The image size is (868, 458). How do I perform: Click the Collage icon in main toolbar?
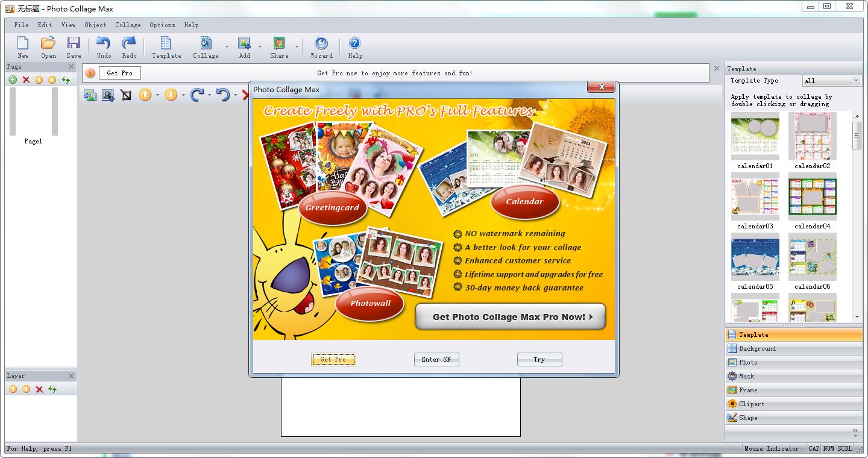tap(206, 43)
